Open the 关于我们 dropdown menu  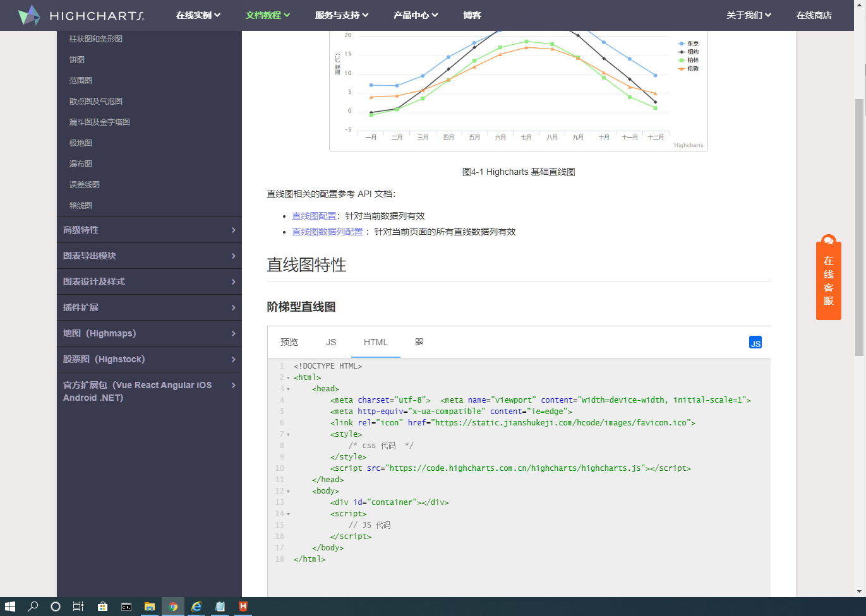coord(749,15)
